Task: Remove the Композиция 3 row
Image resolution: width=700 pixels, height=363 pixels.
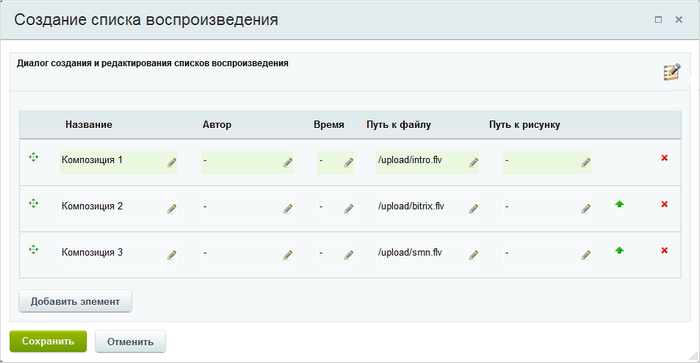Action: click(664, 251)
